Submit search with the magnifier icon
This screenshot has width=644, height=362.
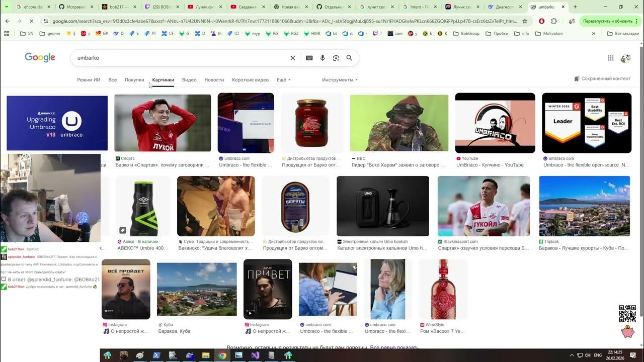pyautogui.click(x=349, y=58)
